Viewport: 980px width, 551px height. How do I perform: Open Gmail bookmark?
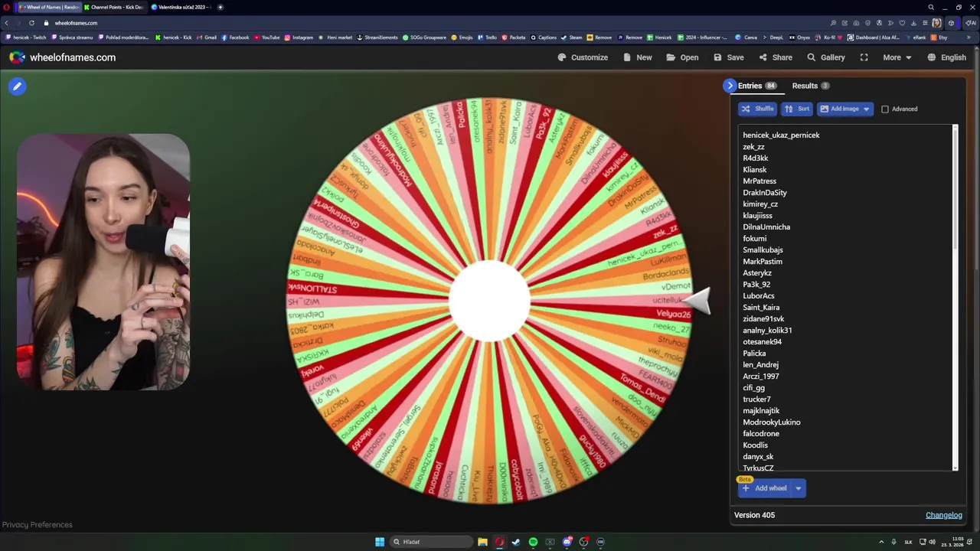tap(207, 37)
